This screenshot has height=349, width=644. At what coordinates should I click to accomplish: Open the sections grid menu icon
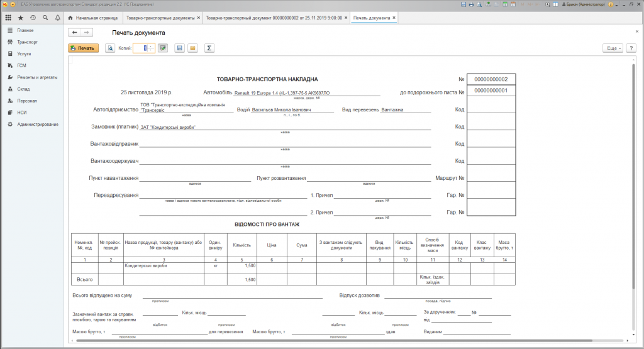[8, 18]
